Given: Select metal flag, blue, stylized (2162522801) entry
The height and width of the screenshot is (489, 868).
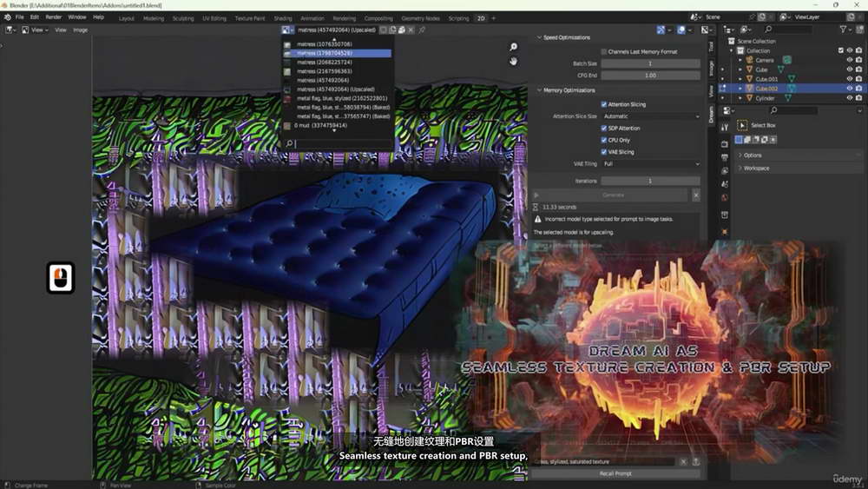Looking at the screenshot, I should coord(338,98).
